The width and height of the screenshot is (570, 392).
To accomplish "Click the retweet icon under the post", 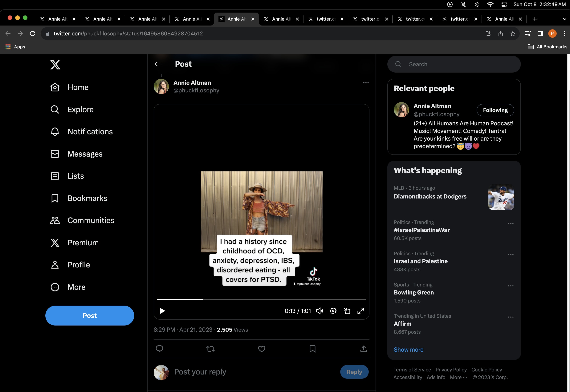I will tap(210, 349).
